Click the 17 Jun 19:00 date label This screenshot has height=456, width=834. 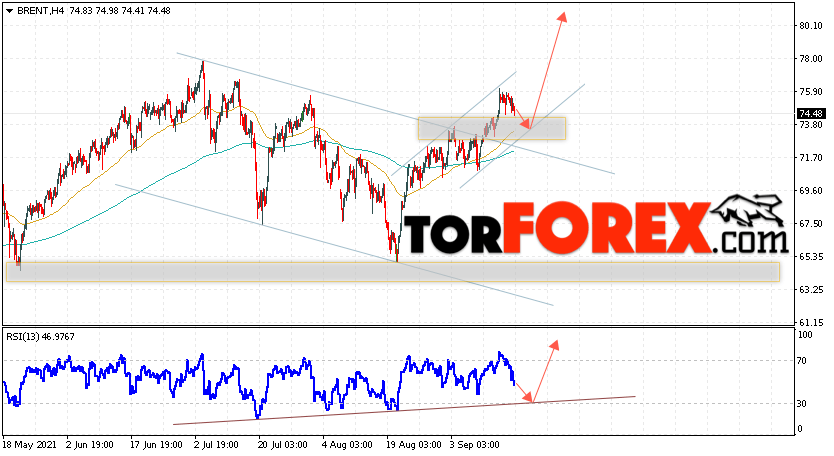pyautogui.click(x=156, y=445)
